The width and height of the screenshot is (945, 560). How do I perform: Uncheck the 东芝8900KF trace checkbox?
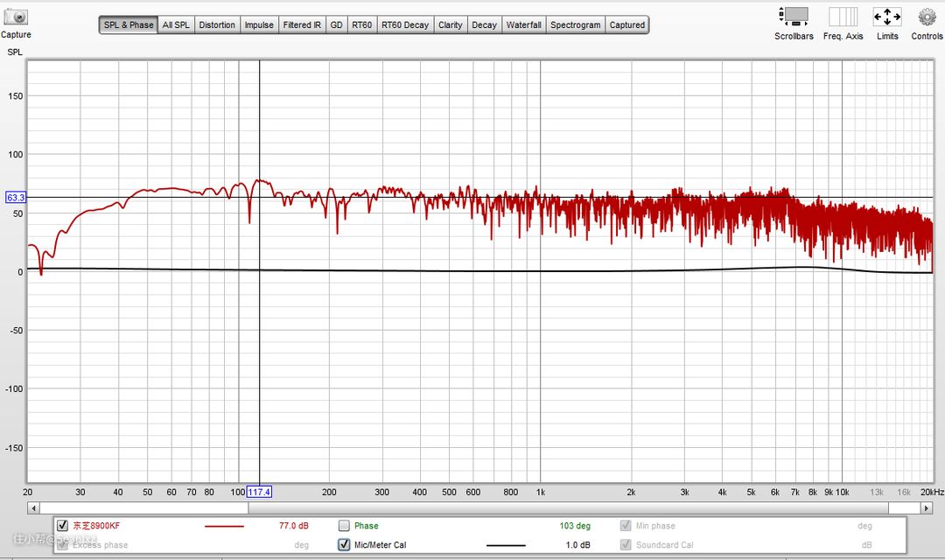pyautogui.click(x=62, y=526)
